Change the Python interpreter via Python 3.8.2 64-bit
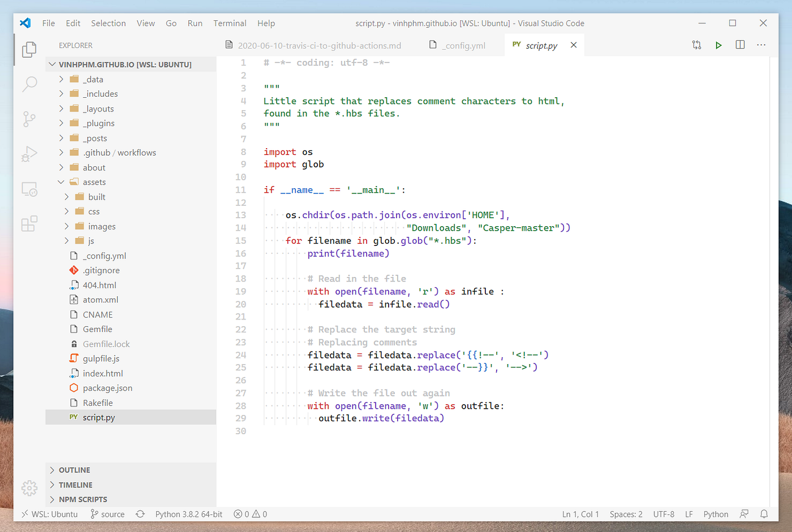792x532 pixels. click(189, 514)
